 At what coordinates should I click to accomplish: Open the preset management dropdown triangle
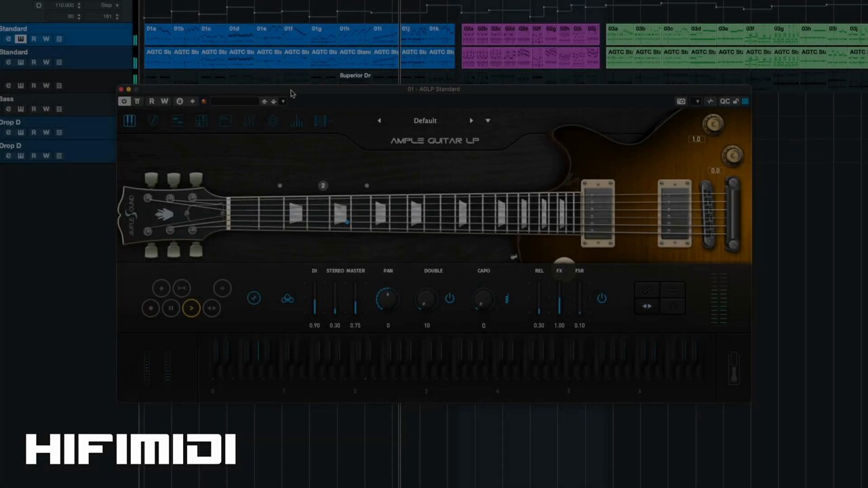click(x=283, y=101)
